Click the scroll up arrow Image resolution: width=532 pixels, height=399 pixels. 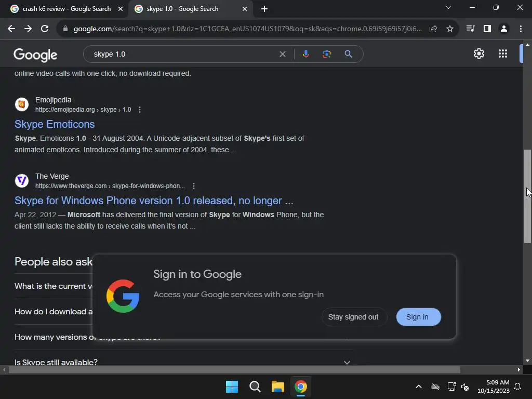pos(527,45)
